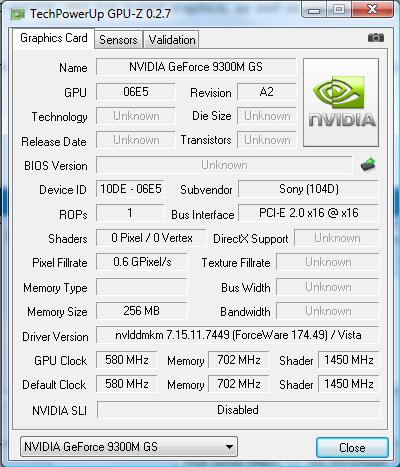Click the Texture Fillrate Unknown field
This screenshot has height=467, width=400.
coord(328,262)
